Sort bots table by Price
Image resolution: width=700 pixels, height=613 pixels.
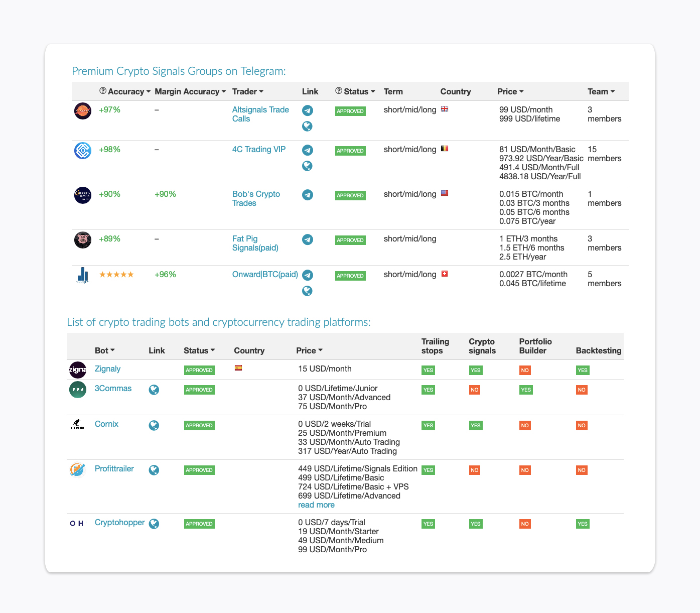pyautogui.click(x=309, y=350)
